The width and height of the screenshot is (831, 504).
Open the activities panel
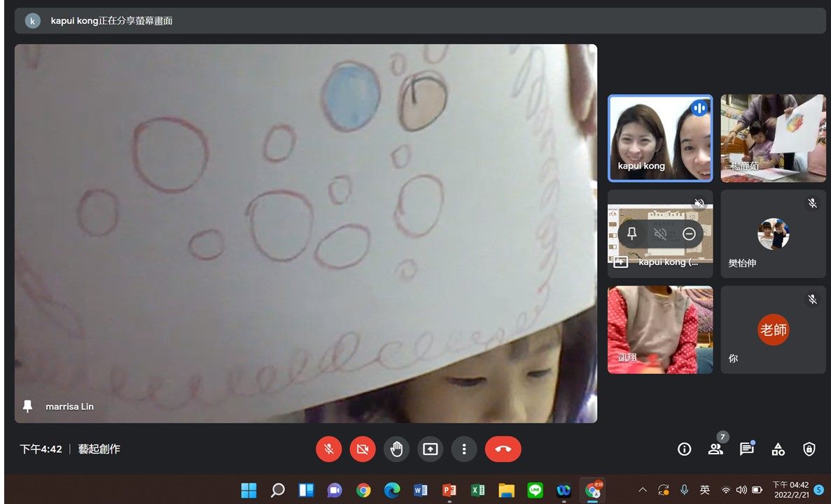click(778, 449)
